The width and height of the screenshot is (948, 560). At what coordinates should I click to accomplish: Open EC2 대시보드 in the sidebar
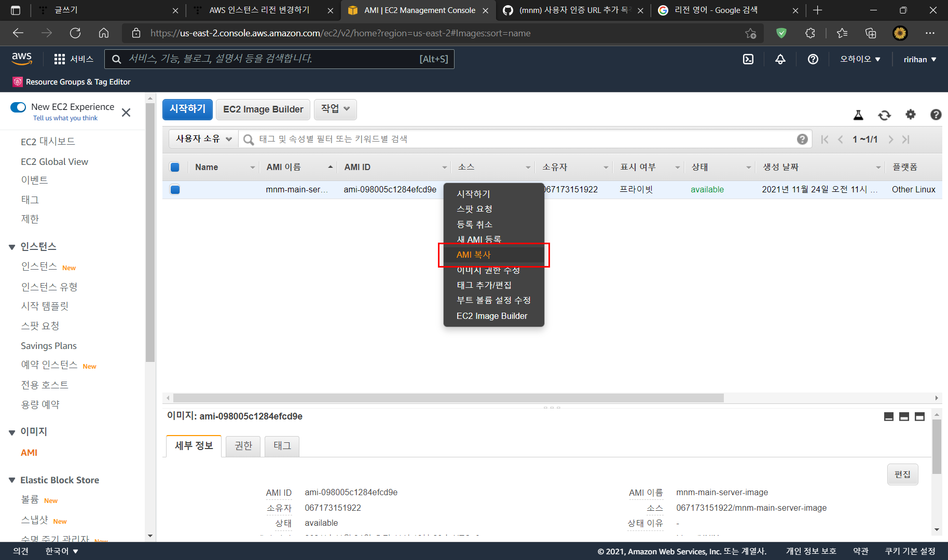pos(48,142)
